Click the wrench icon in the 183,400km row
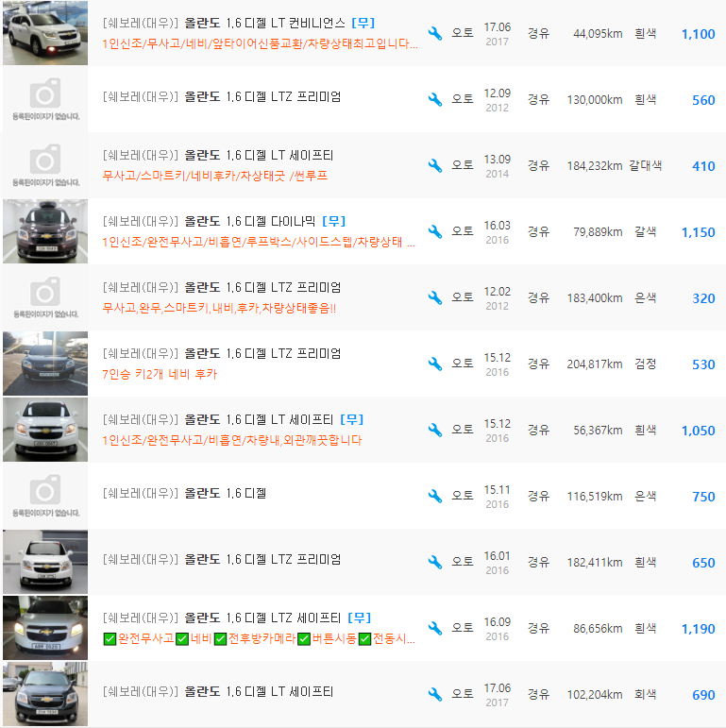Viewport: 726px width, 728px height. pos(435,297)
